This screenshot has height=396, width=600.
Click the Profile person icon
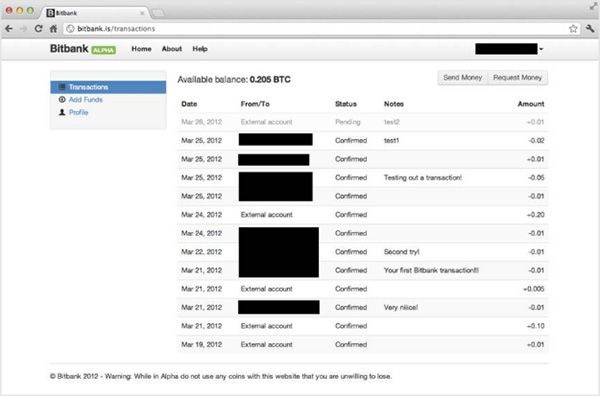62,112
